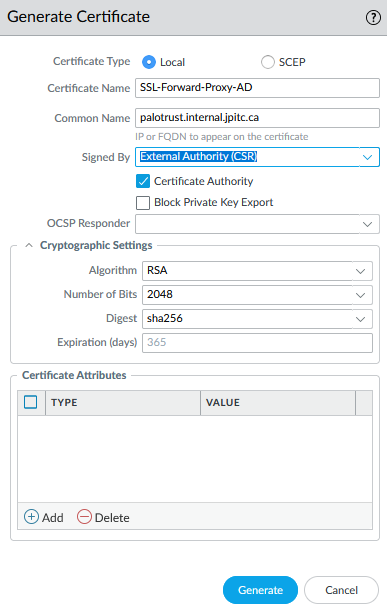Click the Common Name input field
Screen dimensions: 387x612
(257, 118)
